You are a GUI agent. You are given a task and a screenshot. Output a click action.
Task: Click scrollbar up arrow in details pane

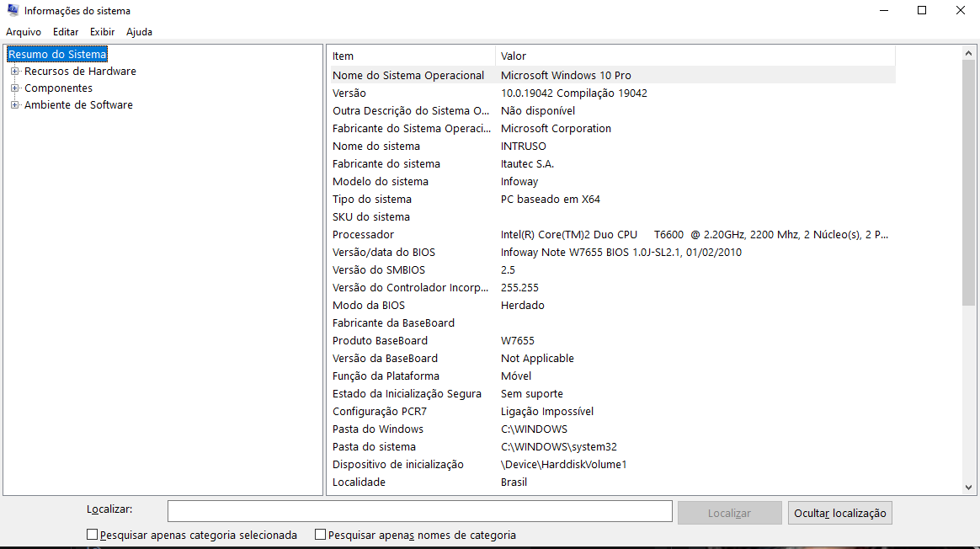pos(969,53)
